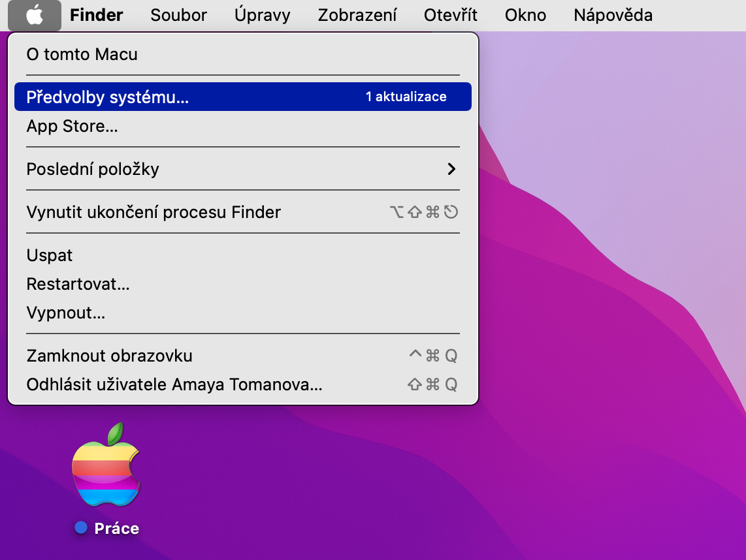Select the rainbow Apple Práce desktop icon
This screenshot has height=560, width=746.
[x=106, y=465]
